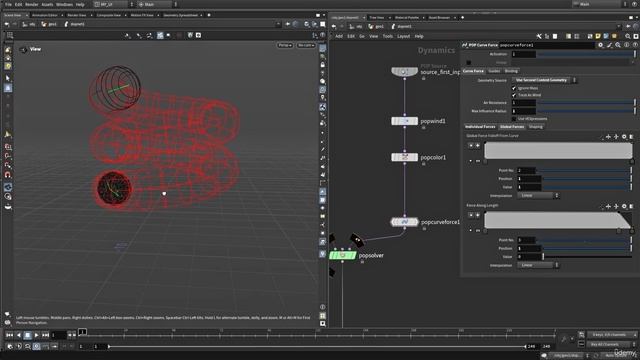640x360 pixels.
Task: Add a new tab in the network pane
Action: point(462,18)
